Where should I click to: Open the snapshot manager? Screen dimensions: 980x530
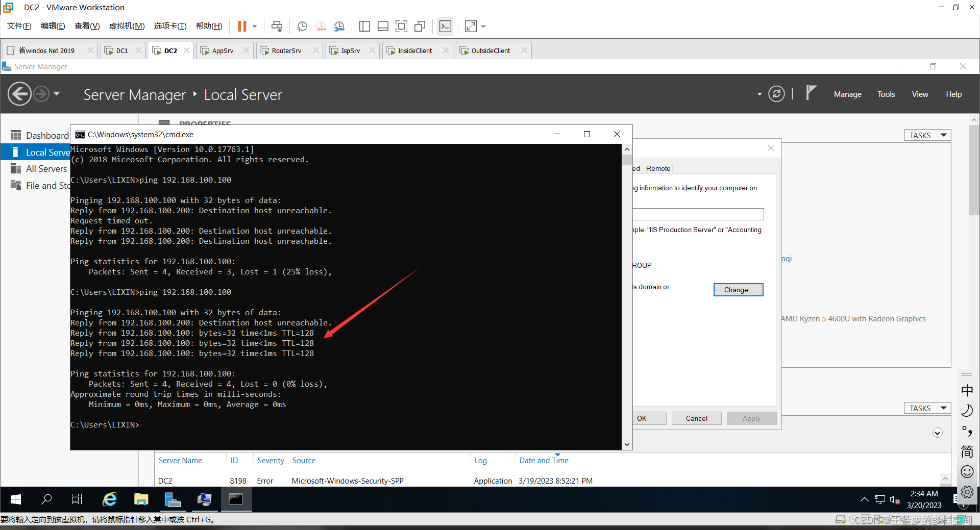(339, 26)
